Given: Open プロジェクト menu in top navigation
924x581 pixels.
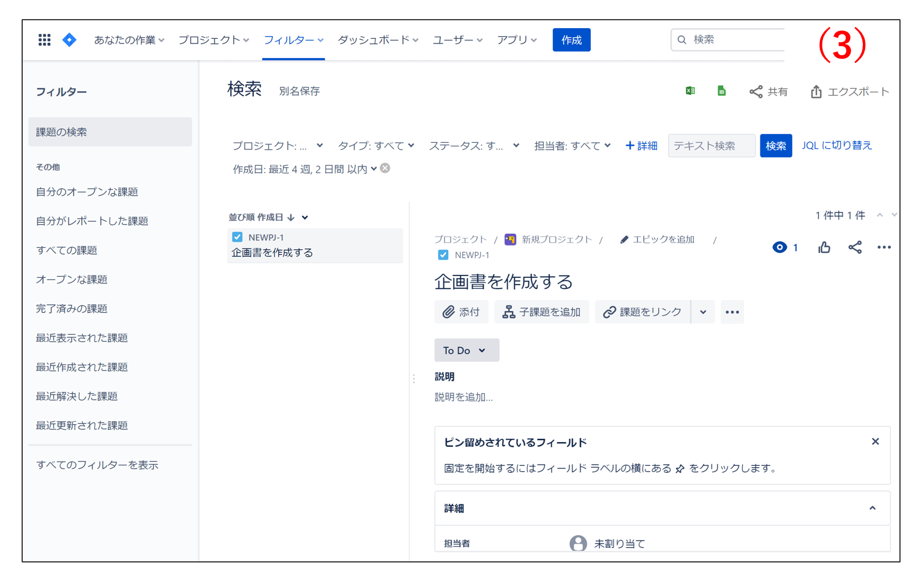Looking at the screenshot, I should click(x=214, y=40).
